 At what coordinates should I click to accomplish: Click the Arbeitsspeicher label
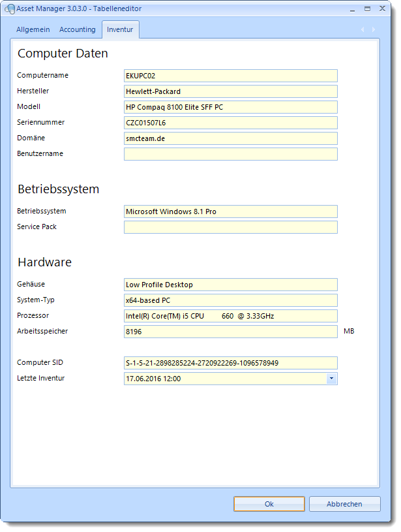[x=42, y=331]
